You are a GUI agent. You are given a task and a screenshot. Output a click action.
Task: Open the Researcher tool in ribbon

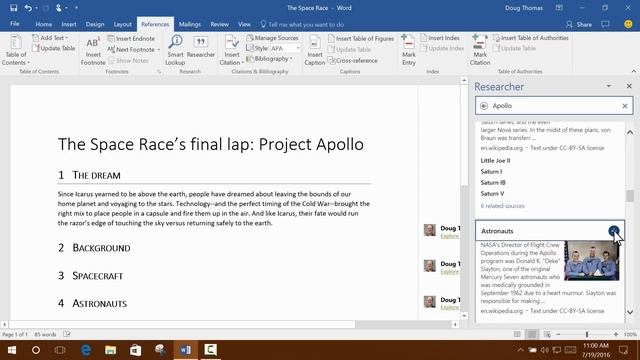click(200, 47)
